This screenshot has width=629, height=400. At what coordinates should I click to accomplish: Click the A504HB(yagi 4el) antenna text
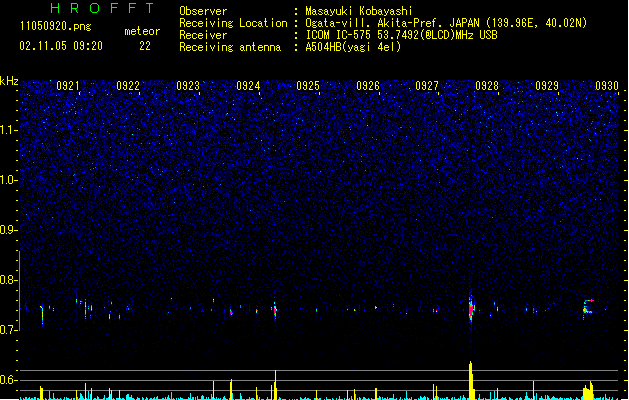coord(353,47)
